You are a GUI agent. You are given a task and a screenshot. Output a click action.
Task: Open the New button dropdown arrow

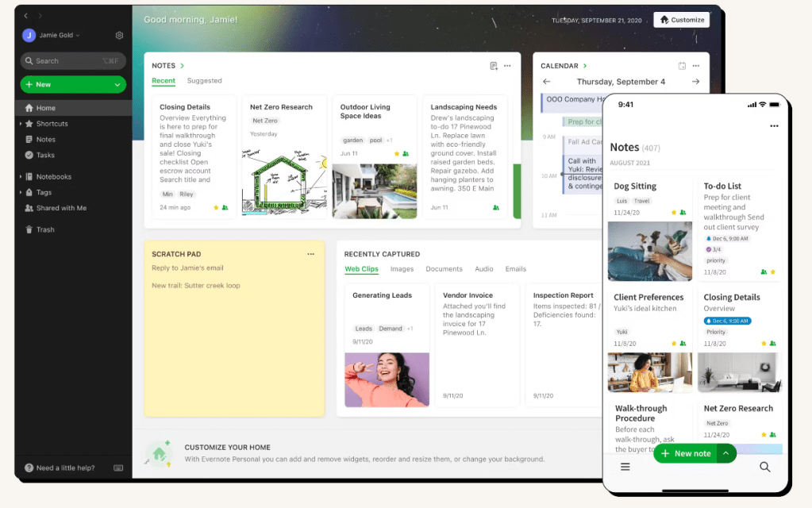tap(117, 84)
